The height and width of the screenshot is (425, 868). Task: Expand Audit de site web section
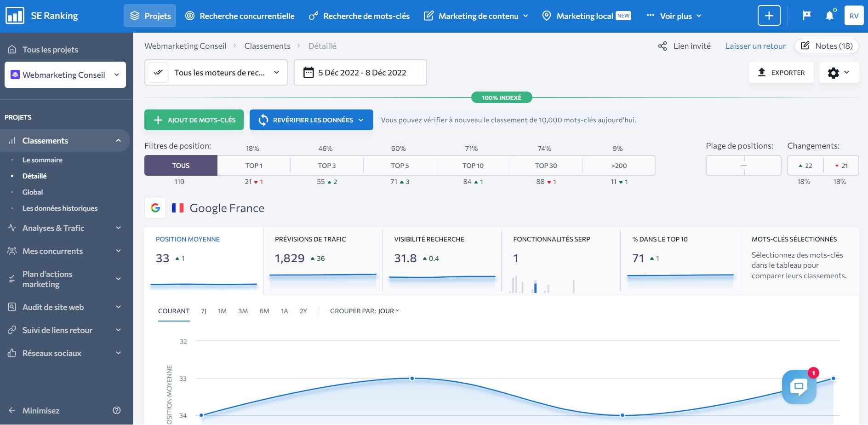point(118,307)
